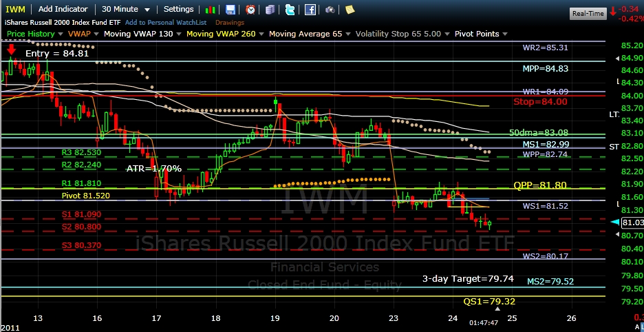Open the yellow sticky note icon
This screenshot has height=332, width=644.
point(350,10)
